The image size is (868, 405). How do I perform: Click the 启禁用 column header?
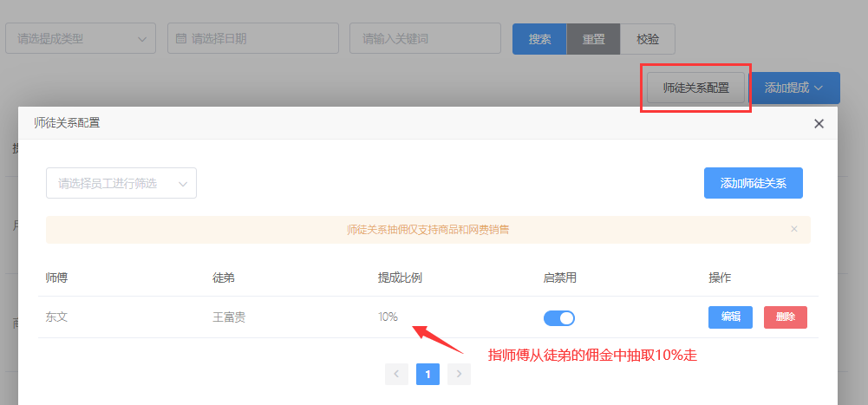click(560, 278)
